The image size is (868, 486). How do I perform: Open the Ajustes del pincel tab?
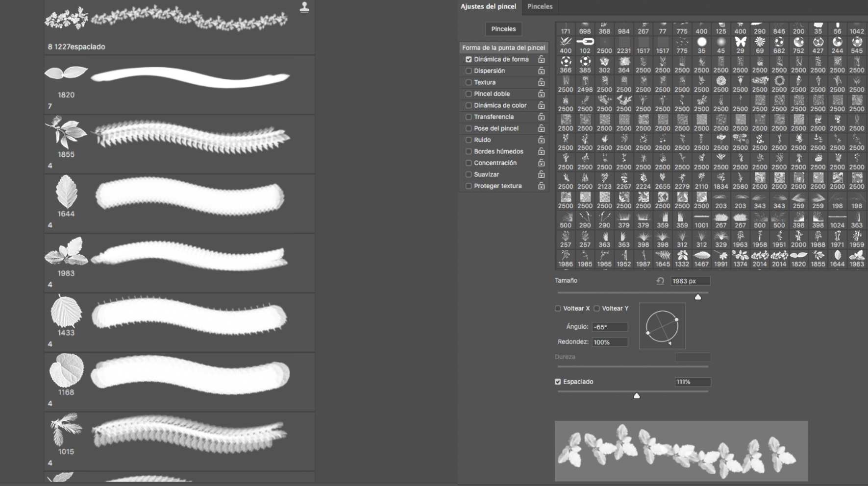[488, 6]
